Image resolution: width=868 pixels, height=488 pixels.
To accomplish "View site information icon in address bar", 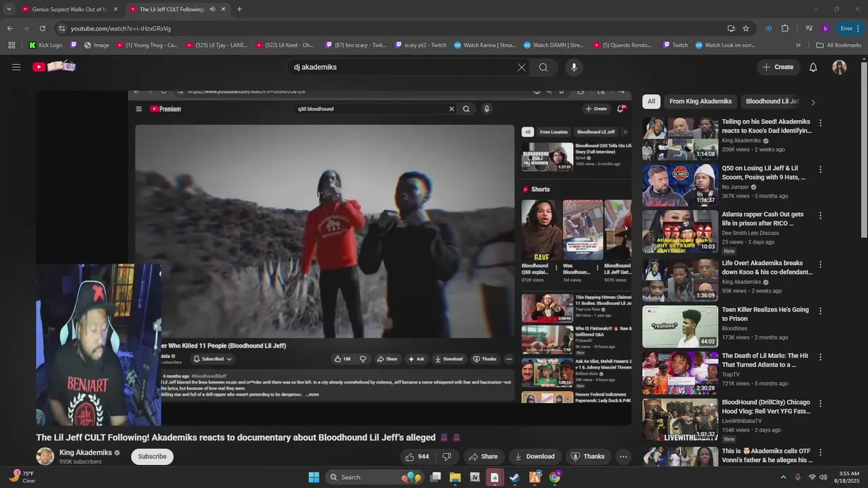I will (x=62, y=28).
